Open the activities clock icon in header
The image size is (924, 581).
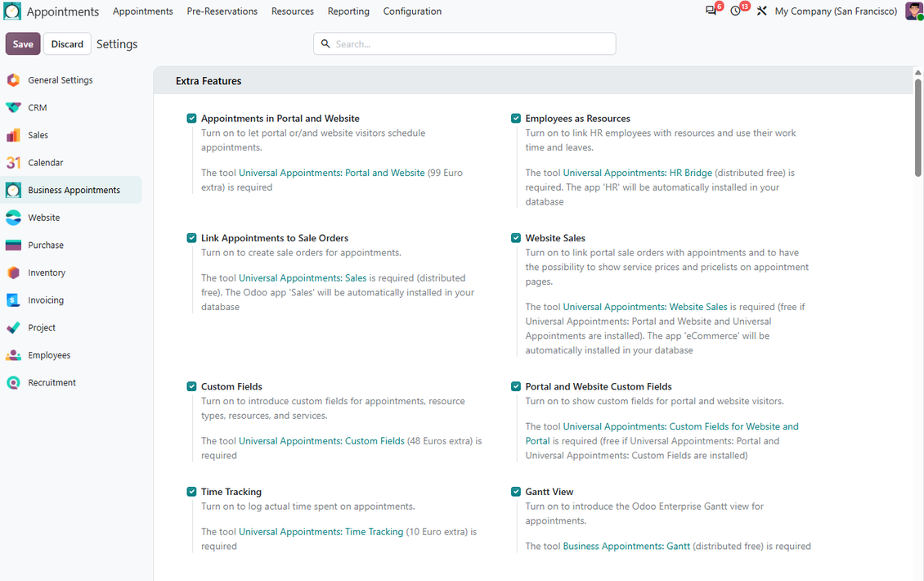[x=735, y=11]
